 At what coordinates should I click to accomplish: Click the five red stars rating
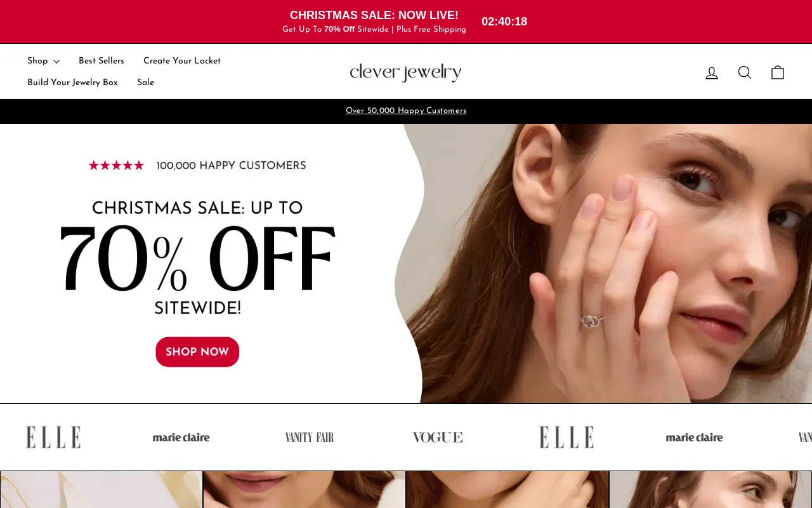(x=116, y=165)
